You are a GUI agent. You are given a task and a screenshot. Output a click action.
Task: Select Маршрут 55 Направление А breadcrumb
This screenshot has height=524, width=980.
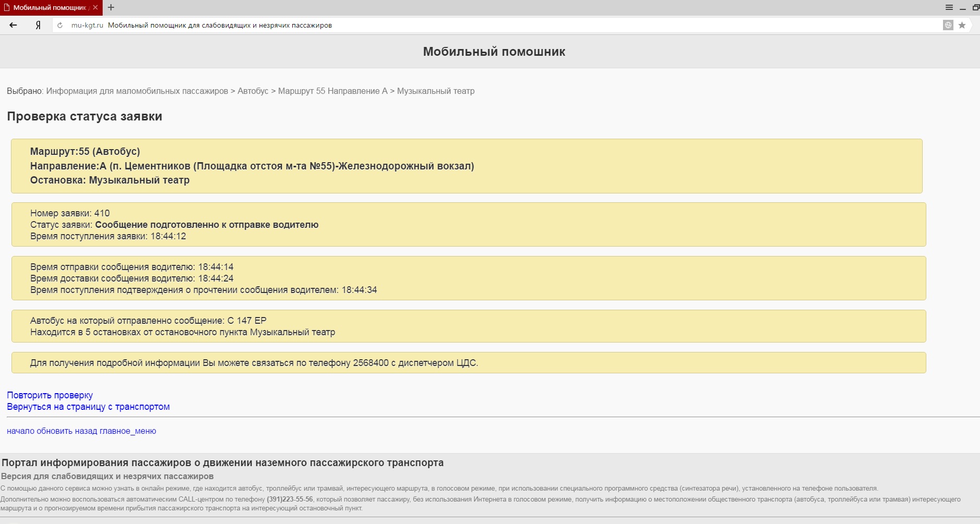click(x=332, y=91)
